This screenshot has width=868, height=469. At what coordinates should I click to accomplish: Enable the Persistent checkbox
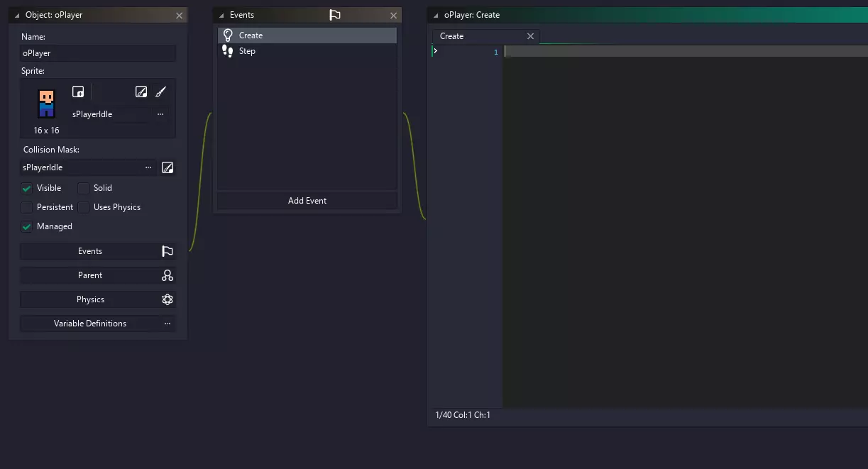pyautogui.click(x=26, y=207)
